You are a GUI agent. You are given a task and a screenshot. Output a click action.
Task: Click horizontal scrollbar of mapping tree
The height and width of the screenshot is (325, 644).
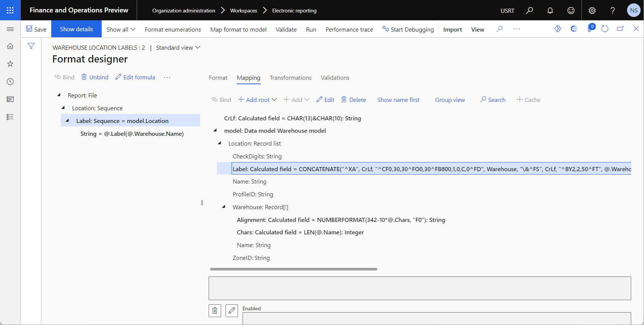[x=294, y=269]
